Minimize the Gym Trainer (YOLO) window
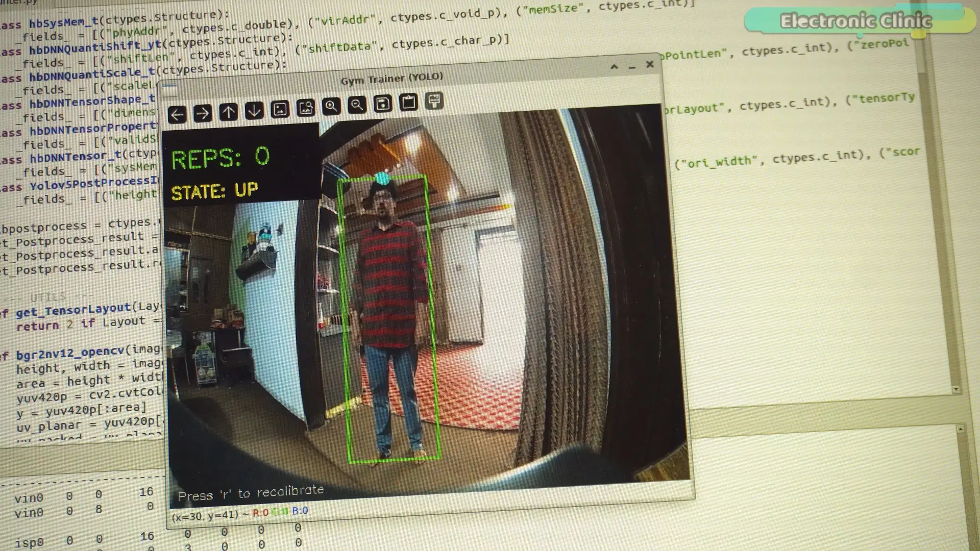 click(x=632, y=66)
